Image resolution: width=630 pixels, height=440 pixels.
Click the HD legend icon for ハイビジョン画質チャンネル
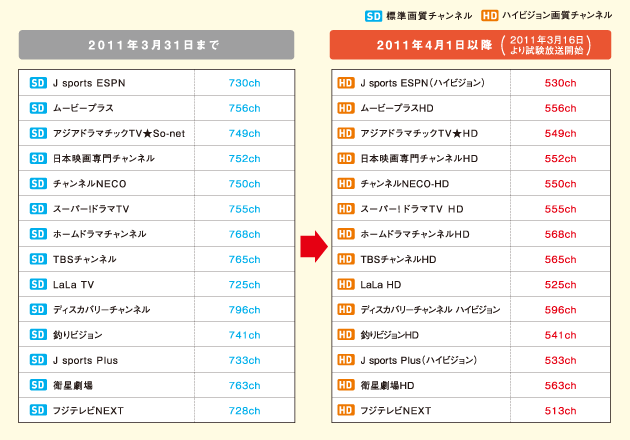[490, 16]
